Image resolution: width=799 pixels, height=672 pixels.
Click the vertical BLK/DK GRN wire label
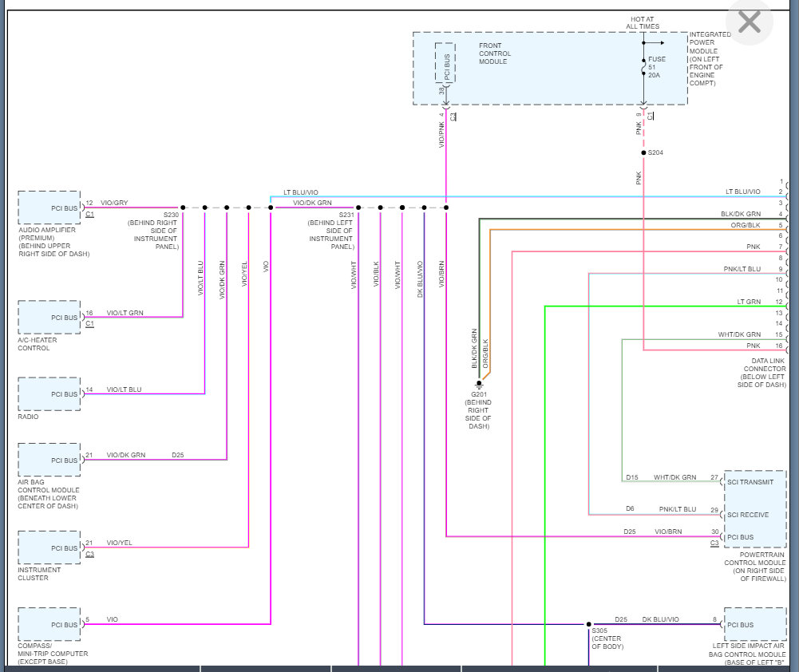[x=474, y=349]
